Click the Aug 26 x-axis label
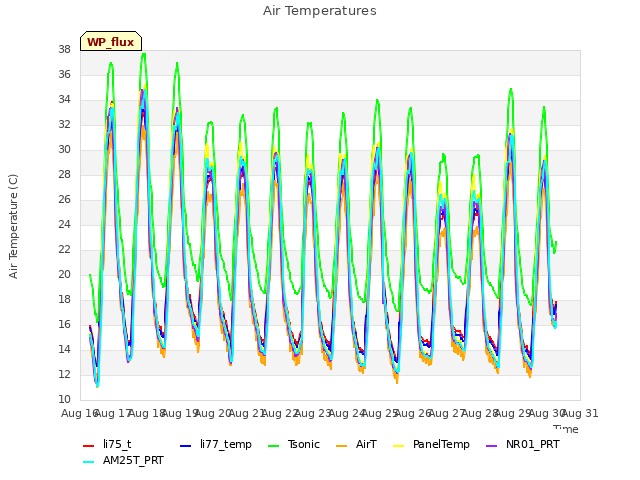The height and width of the screenshot is (480, 640). [413, 413]
